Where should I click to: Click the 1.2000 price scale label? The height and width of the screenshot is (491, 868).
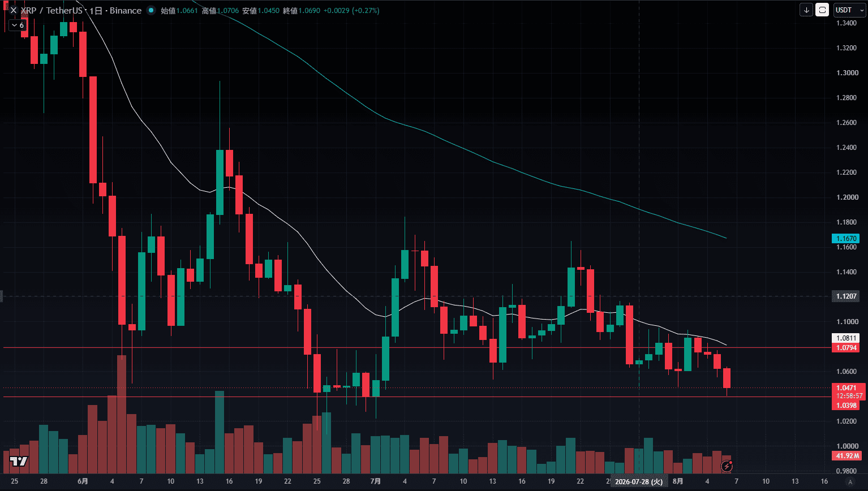(846, 197)
